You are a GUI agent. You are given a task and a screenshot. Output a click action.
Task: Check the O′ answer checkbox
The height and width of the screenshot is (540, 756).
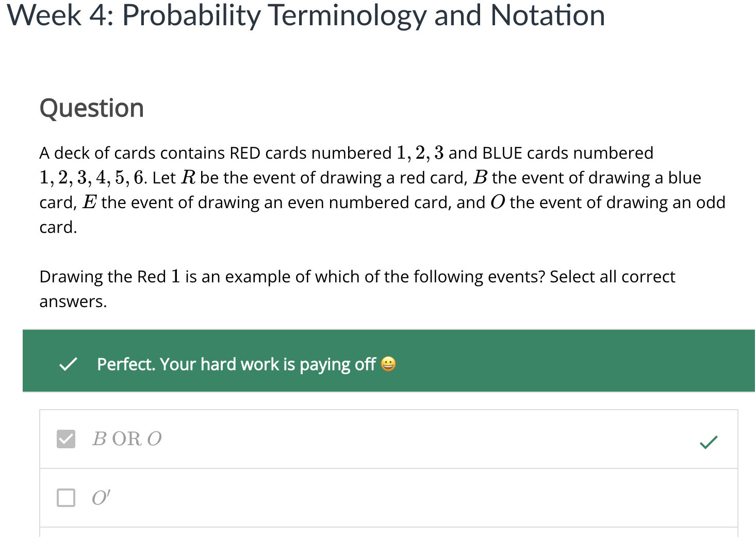(66, 498)
